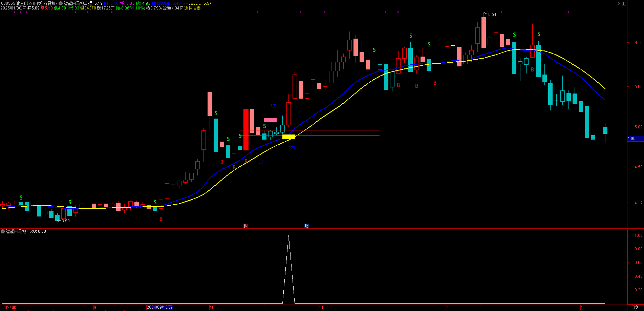Click the 3.90 low price label
Screen dimensions: 644x311
(x=65, y=221)
